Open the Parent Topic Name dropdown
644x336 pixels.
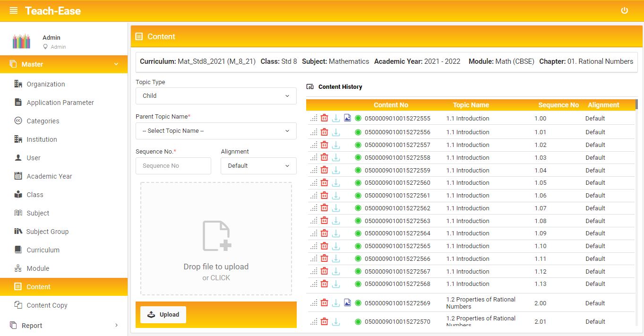point(216,131)
